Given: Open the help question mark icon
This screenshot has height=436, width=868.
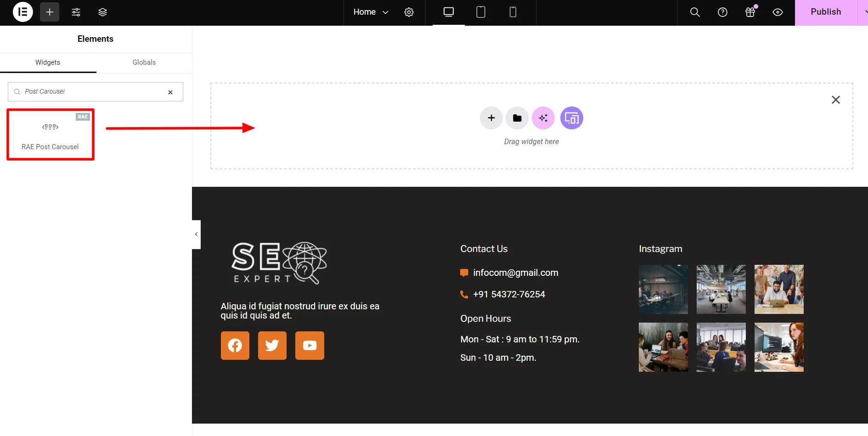Looking at the screenshot, I should (x=722, y=12).
